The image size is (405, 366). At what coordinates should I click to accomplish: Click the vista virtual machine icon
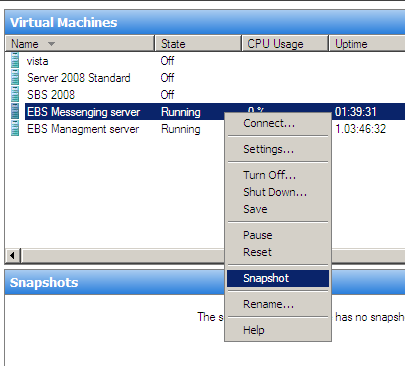click(15, 61)
